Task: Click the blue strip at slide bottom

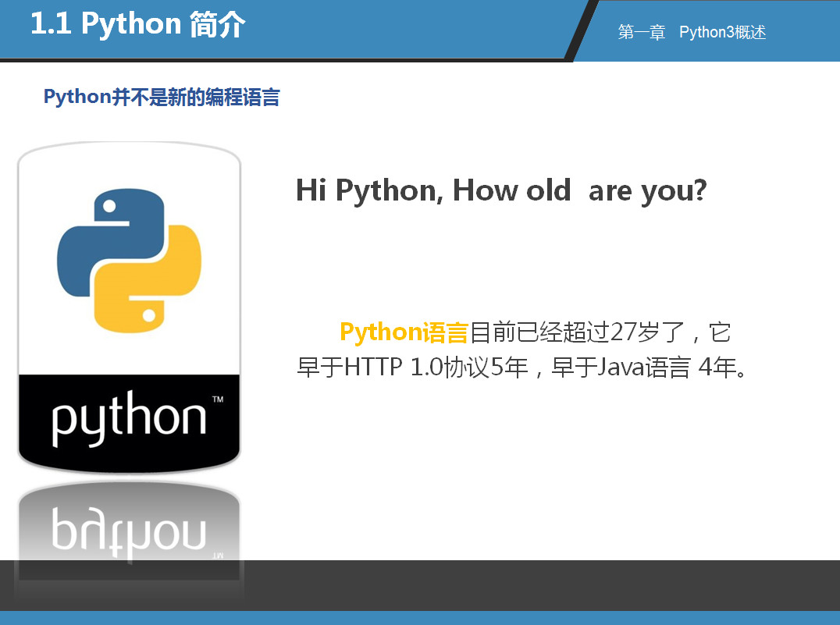Action: (x=420, y=618)
